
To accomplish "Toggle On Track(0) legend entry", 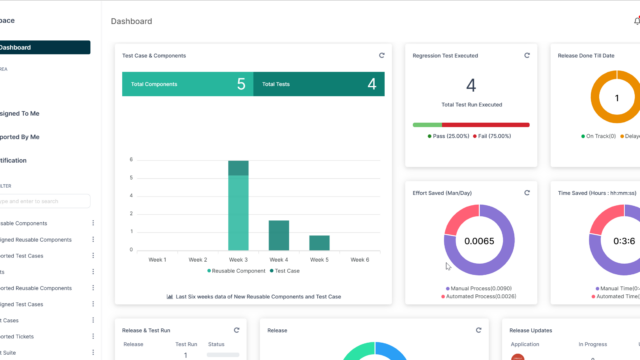I will pyautogui.click(x=598, y=136).
